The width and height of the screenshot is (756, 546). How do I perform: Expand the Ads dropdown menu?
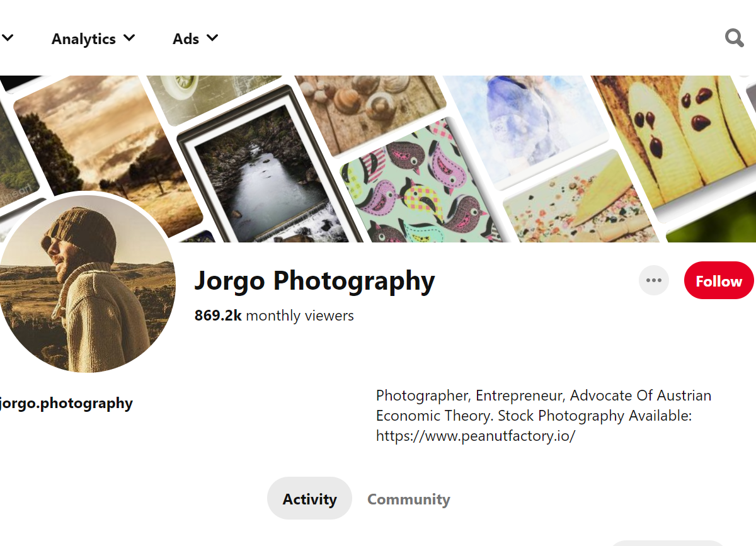tap(195, 38)
